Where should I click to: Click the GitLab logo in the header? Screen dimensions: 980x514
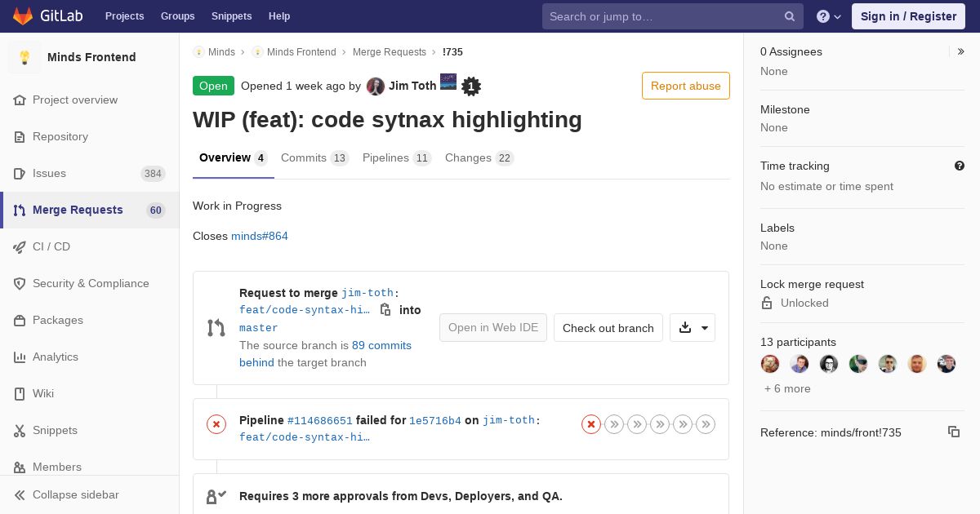tap(47, 16)
